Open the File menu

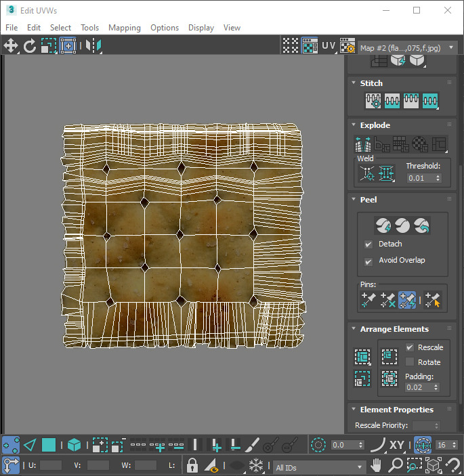click(12, 28)
